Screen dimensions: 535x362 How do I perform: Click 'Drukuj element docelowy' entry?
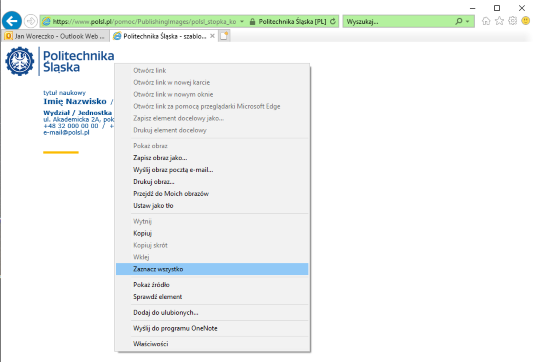click(x=212, y=130)
